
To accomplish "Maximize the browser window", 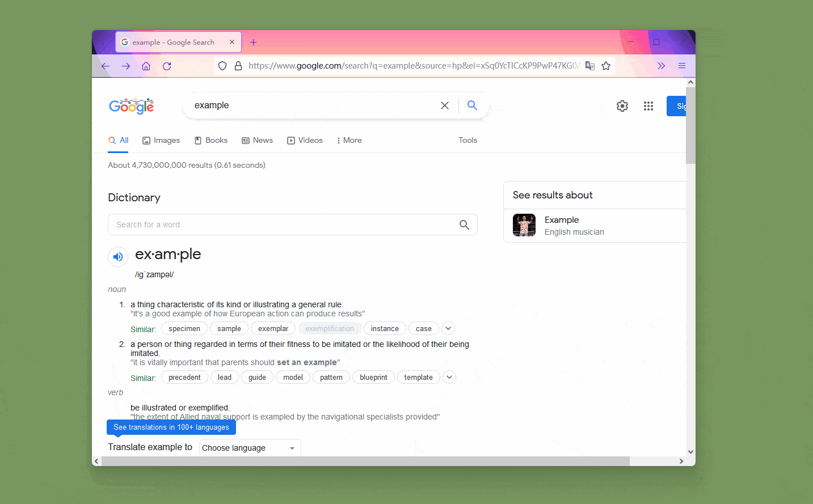I will (x=656, y=42).
